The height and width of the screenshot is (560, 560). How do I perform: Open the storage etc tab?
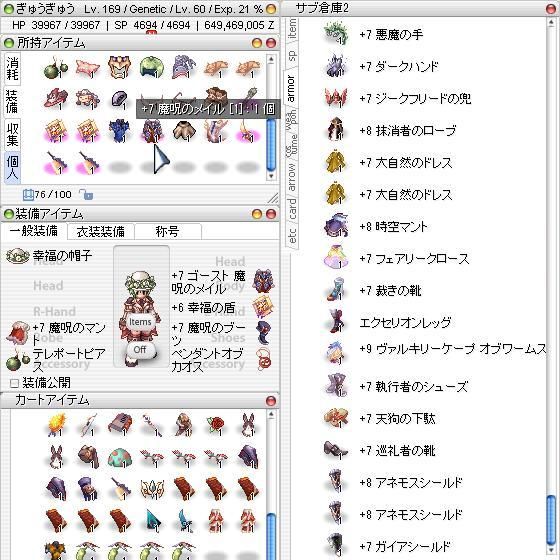click(292, 236)
